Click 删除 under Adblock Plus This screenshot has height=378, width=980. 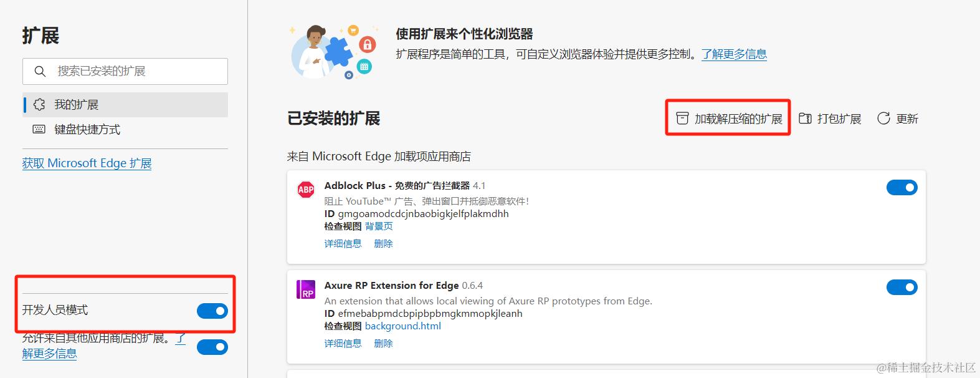tap(383, 244)
